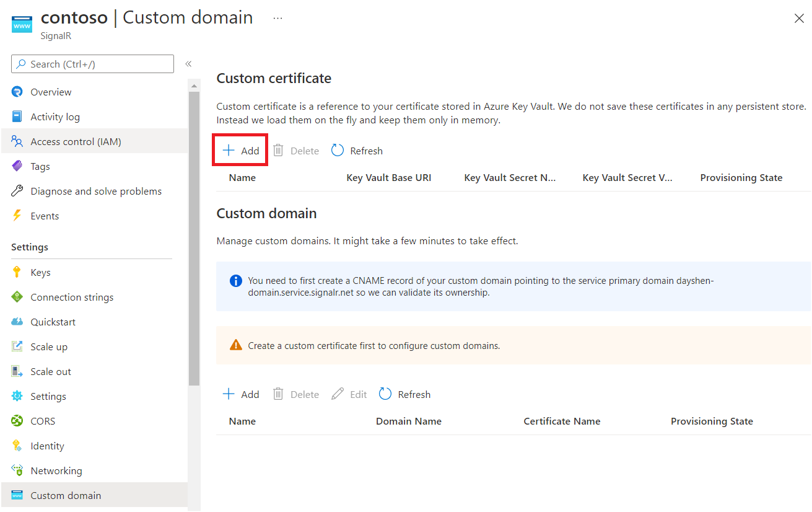812x512 pixels.
Task: Refresh the custom certificate list
Action: point(357,150)
